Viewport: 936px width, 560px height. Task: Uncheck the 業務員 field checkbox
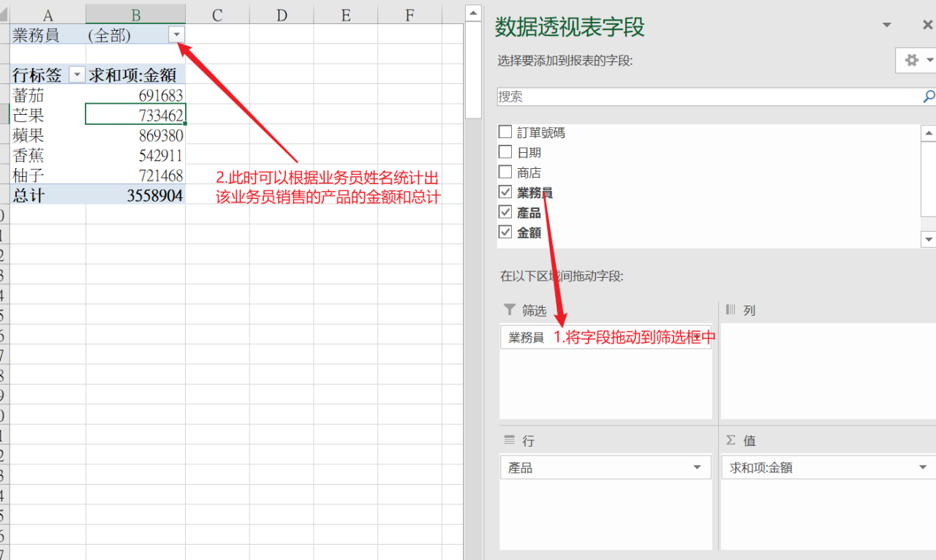click(505, 192)
